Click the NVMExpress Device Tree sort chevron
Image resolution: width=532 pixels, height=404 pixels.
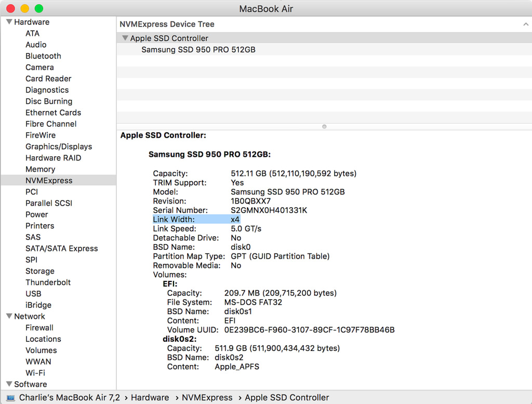click(526, 24)
